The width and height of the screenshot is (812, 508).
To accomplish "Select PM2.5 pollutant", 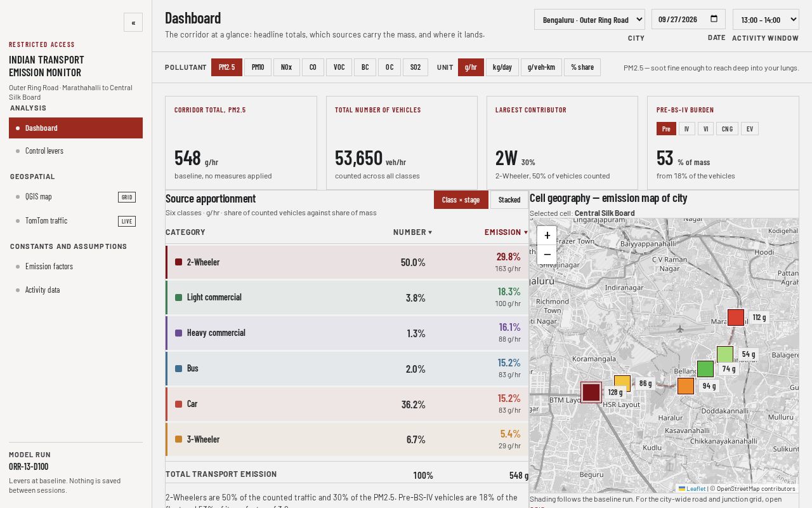I will tap(226, 67).
